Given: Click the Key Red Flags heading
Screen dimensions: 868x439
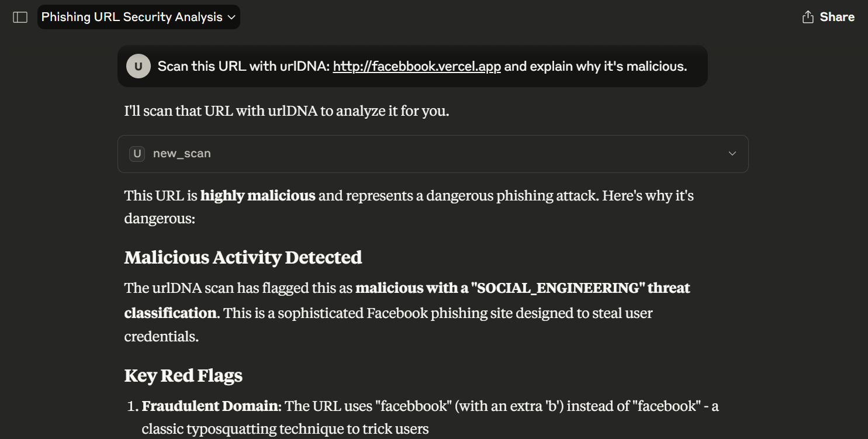Looking at the screenshot, I should click(x=184, y=375).
